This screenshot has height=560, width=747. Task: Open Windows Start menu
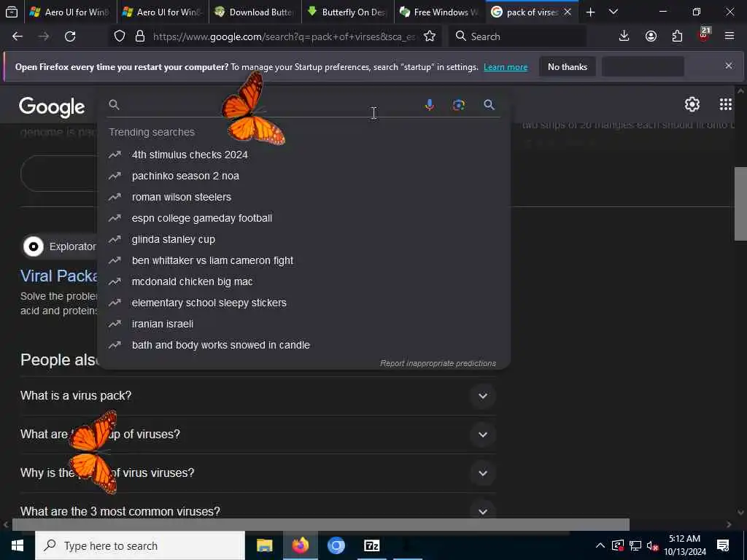click(18, 545)
